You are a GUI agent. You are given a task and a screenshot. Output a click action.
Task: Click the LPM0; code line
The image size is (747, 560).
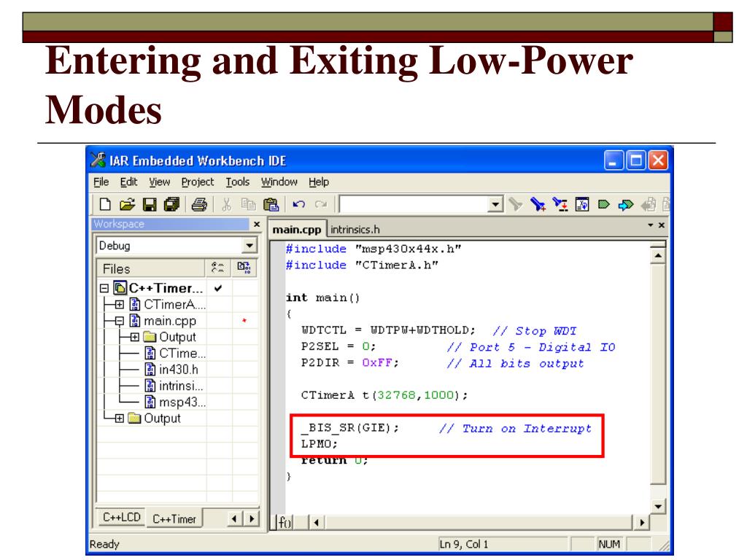coord(320,444)
